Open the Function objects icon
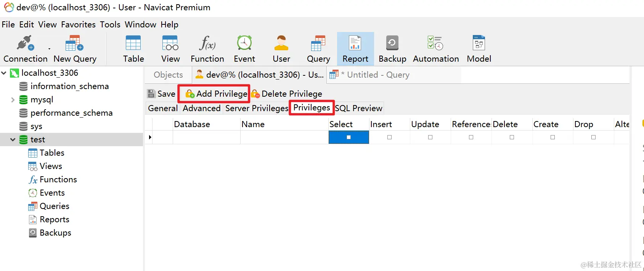Screen dimensions: 644x271 (207, 43)
